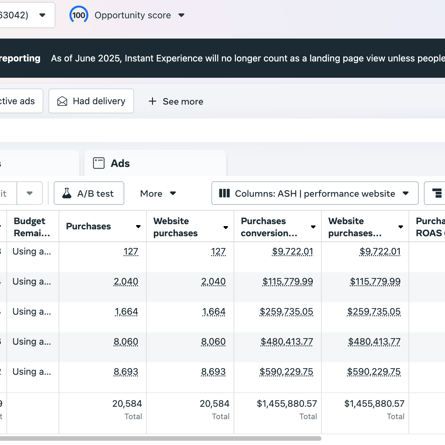
Task: Click 8,060 in the Purchases column
Action: click(x=126, y=342)
